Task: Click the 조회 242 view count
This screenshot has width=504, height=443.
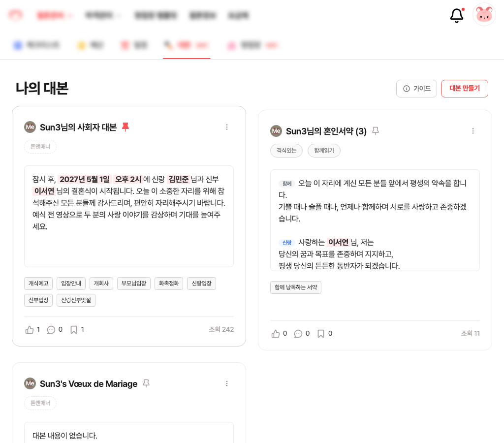Action: pos(221,329)
